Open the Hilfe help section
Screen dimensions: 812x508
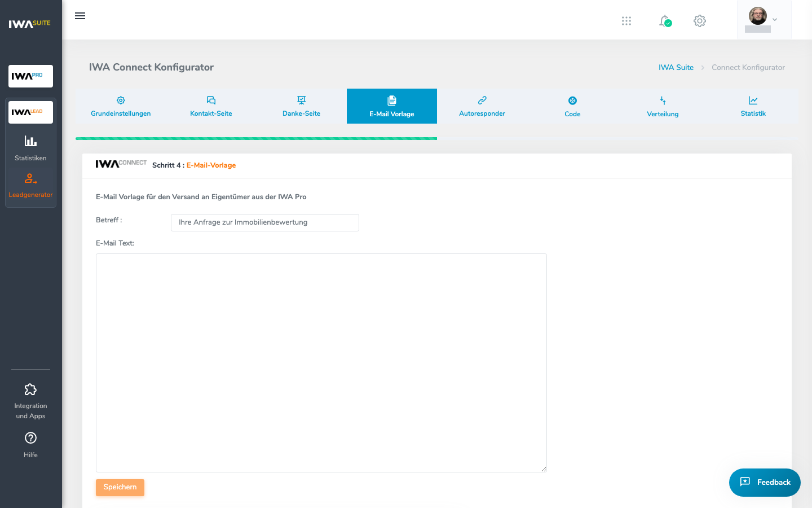(30, 445)
